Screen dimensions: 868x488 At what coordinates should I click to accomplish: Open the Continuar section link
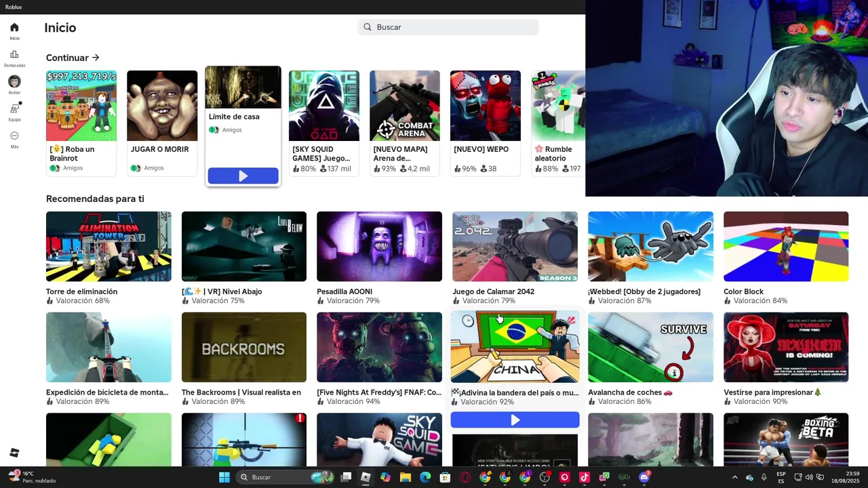point(73,58)
